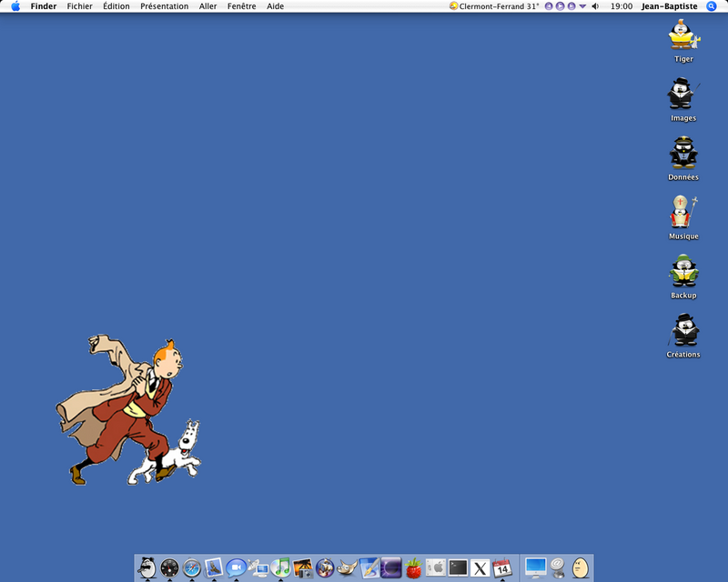Select the Tiger volume on the desktop
The width and height of the screenshot is (728, 582).
(x=684, y=41)
